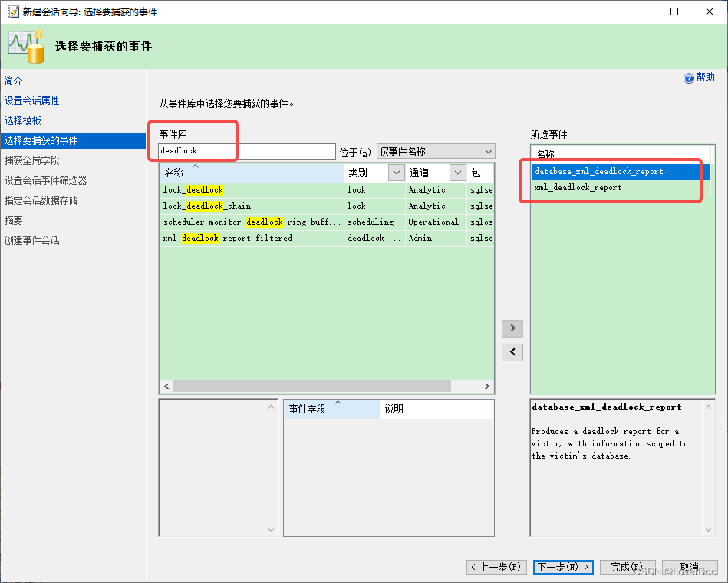Select the 摘要 wizard step
This screenshot has height=583, width=728.
click(12, 219)
